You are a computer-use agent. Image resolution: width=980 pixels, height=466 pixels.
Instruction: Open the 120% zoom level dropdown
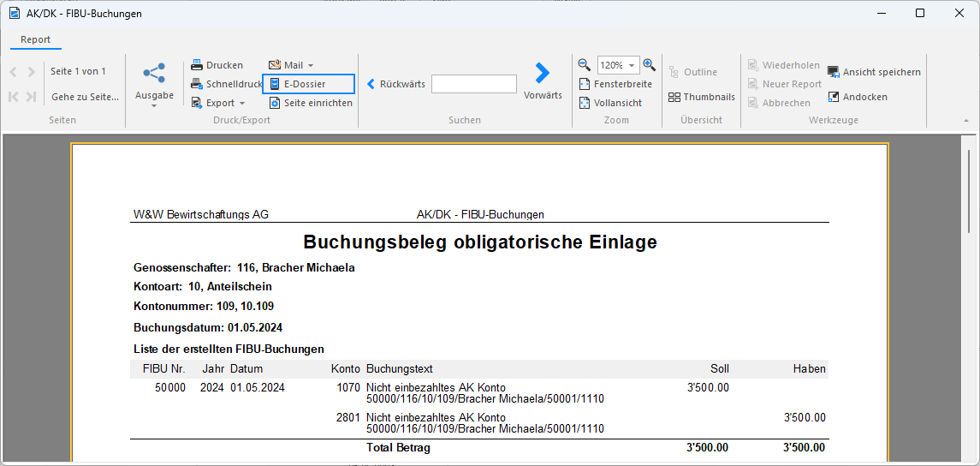coord(632,65)
